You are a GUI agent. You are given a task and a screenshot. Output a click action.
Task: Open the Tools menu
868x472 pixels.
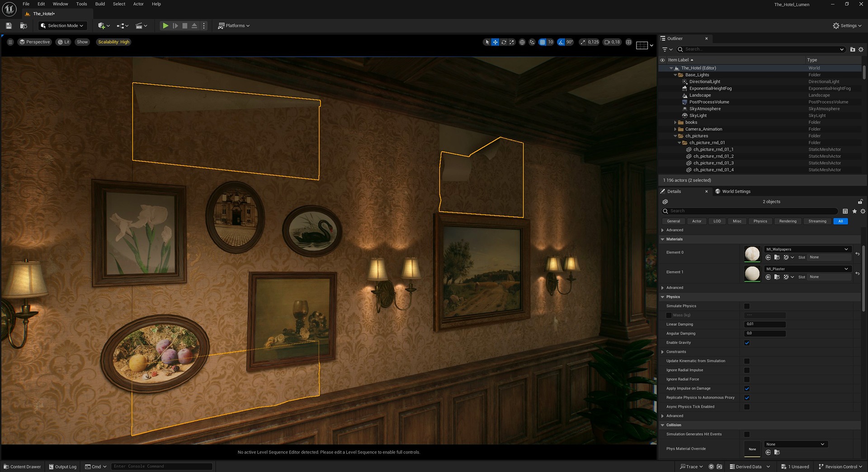pos(81,4)
